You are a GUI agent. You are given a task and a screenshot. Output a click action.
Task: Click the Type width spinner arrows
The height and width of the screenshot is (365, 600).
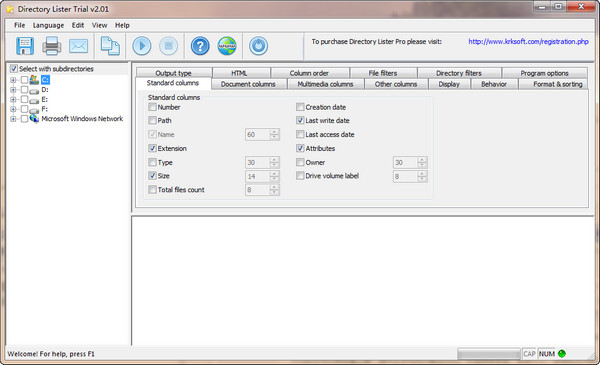click(274, 162)
